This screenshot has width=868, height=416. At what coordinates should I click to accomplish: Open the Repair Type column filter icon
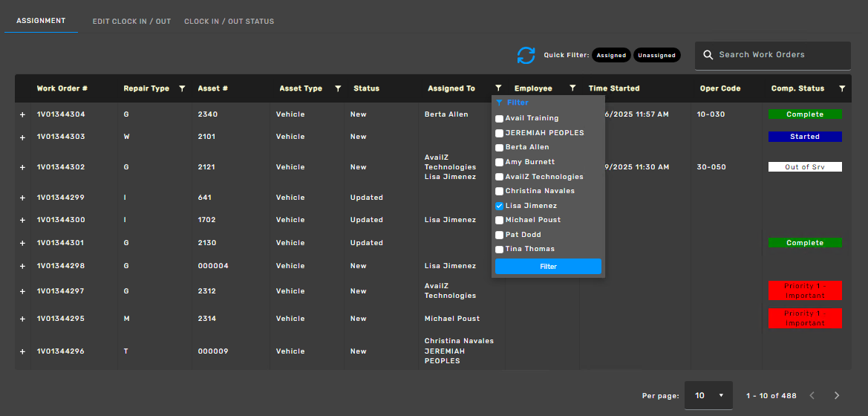tap(182, 89)
